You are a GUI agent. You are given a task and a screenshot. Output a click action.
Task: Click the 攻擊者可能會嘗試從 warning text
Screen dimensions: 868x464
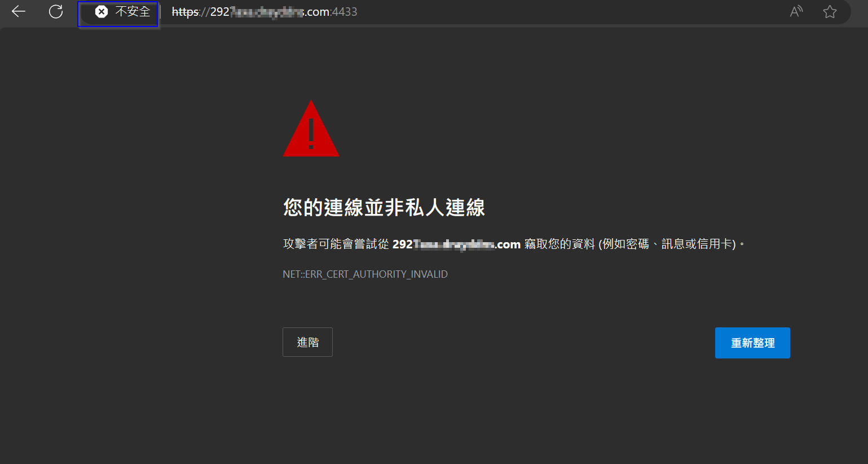(x=336, y=244)
